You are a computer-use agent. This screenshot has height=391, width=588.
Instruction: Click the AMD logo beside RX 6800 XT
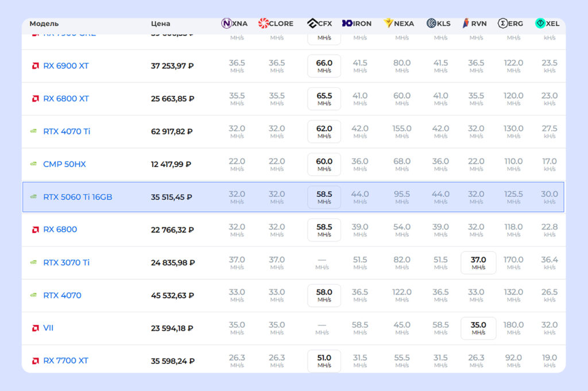35,99
